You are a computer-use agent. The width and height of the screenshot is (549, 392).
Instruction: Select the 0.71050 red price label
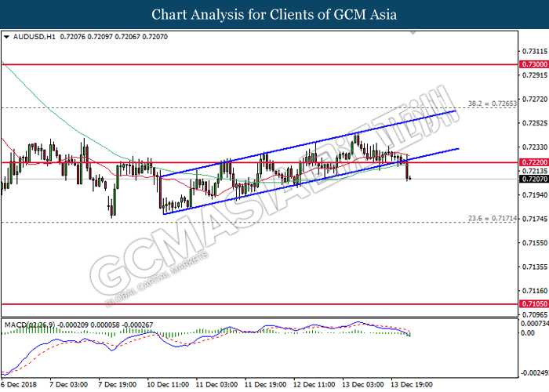[x=533, y=304]
